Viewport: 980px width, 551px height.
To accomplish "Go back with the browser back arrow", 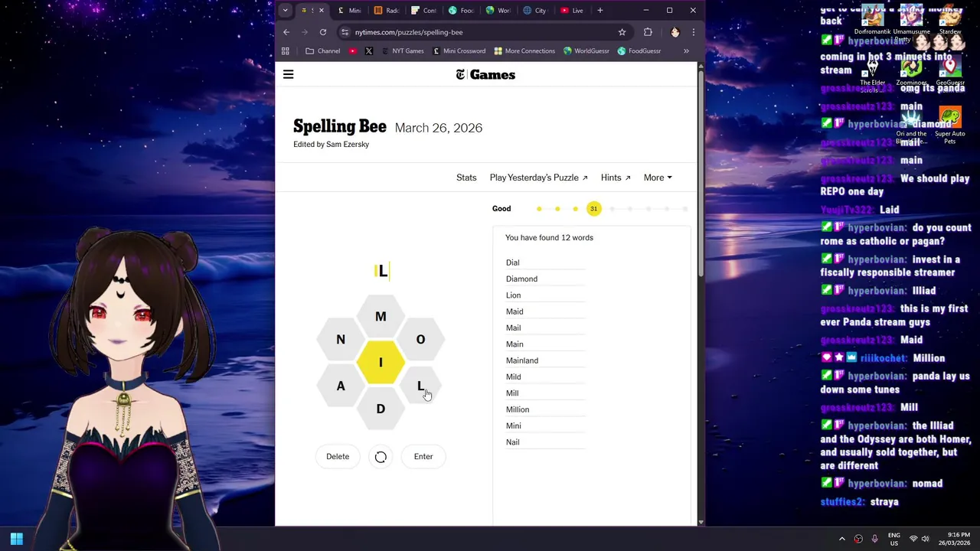I will [x=286, y=32].
